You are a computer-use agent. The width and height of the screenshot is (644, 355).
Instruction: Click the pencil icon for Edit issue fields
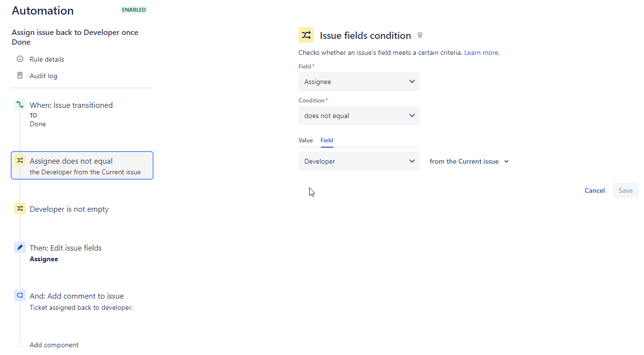click(20, 248)
